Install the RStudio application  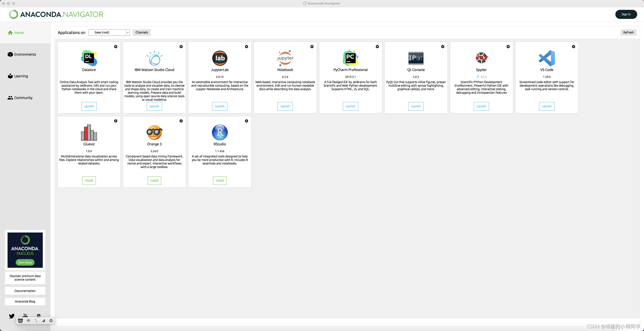click(220, 180)
